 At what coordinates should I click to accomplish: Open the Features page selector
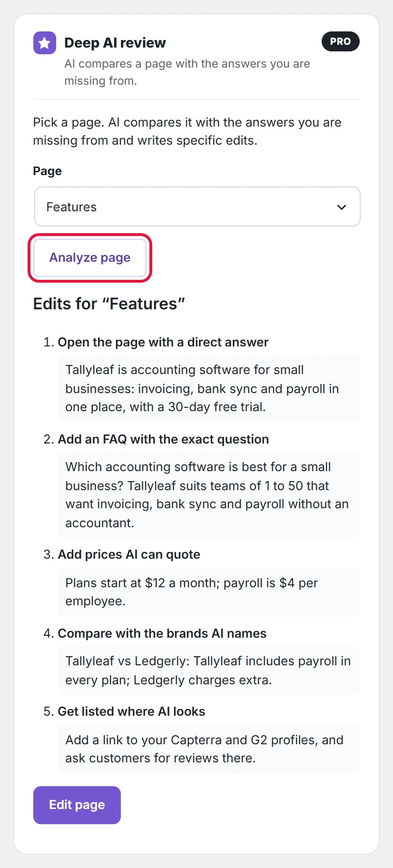[197, 207]
